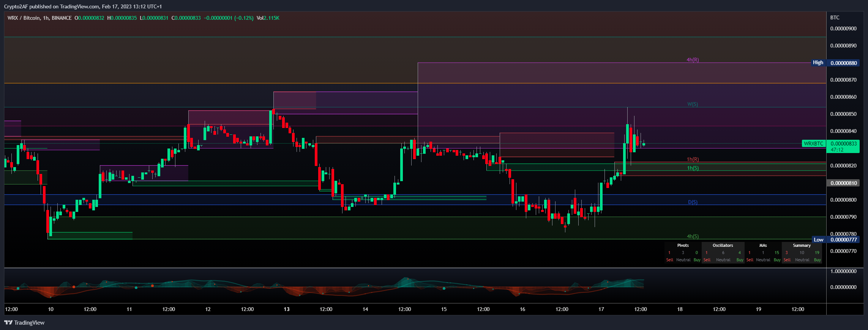This screenshot has width=868, height=330.
Task: Click the MAs column header
Action: click(763, 245)
